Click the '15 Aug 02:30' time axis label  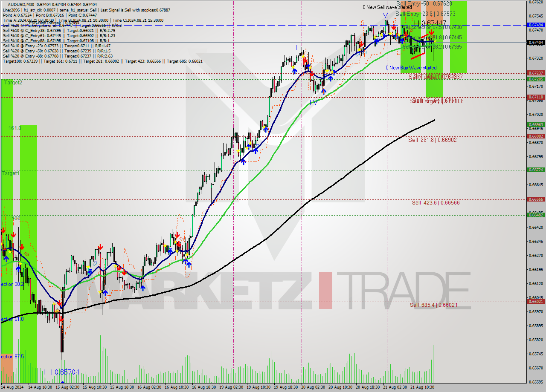tap(67, 388)
